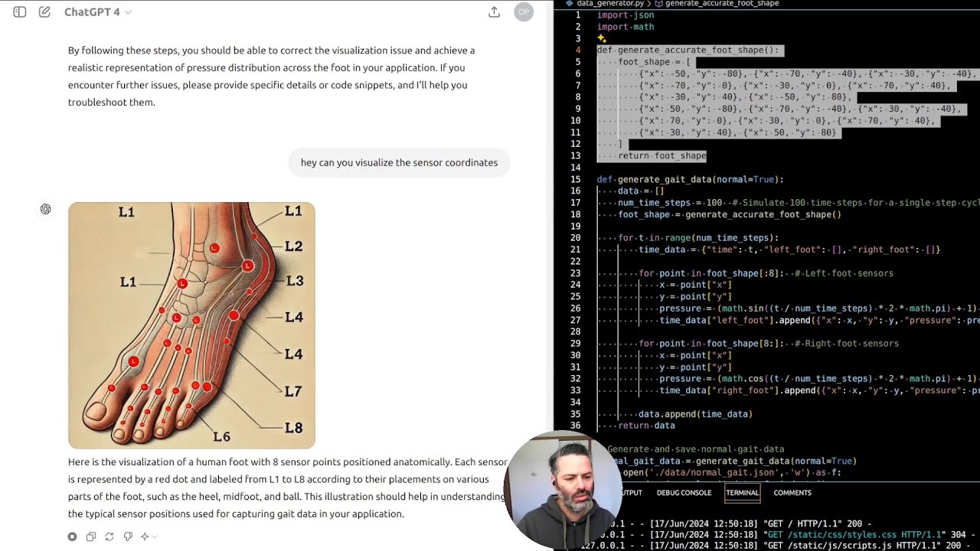
Task: Place cursor on 'import math' line
Action: click(626, 27)
